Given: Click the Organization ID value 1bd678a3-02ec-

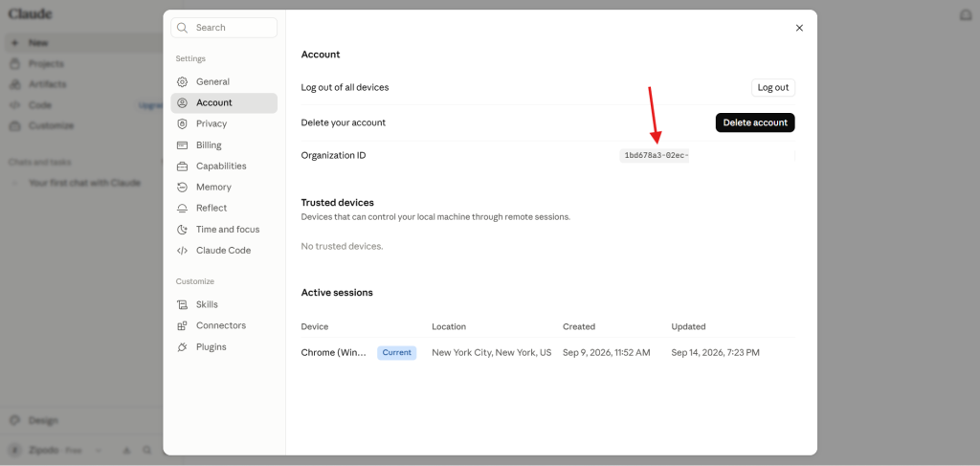Looking at the screenshot, I should coord(655,156).
